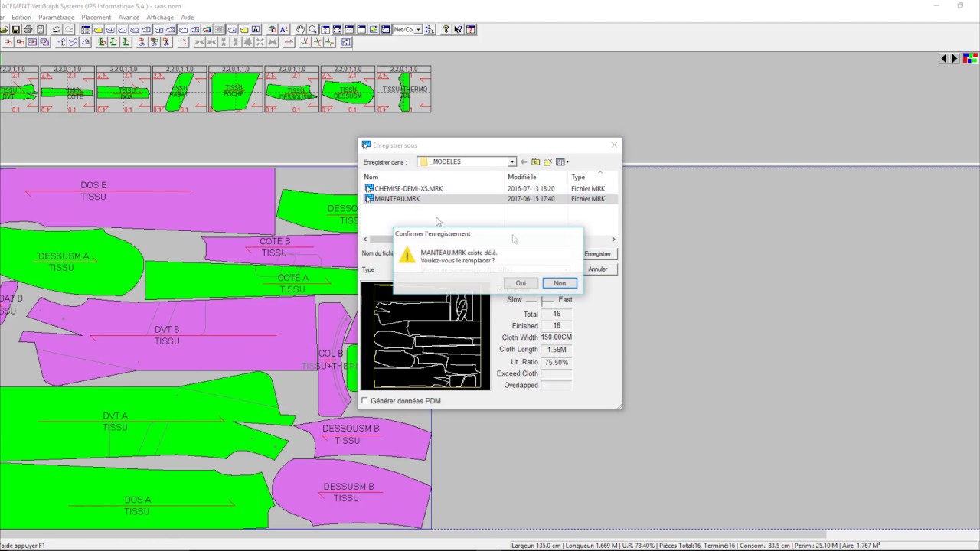Click the arrow-with-question-mark context help icon

point(458,29)
